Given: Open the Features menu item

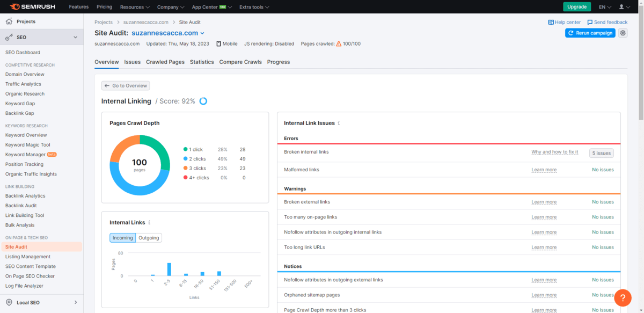Looking at the screenshot, I should tap(79, 7).
